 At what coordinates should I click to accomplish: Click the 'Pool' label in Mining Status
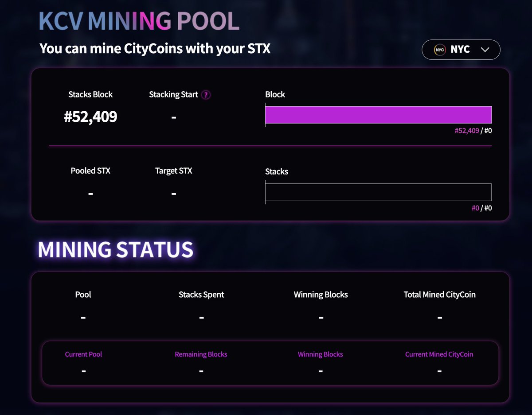[83, 295]
